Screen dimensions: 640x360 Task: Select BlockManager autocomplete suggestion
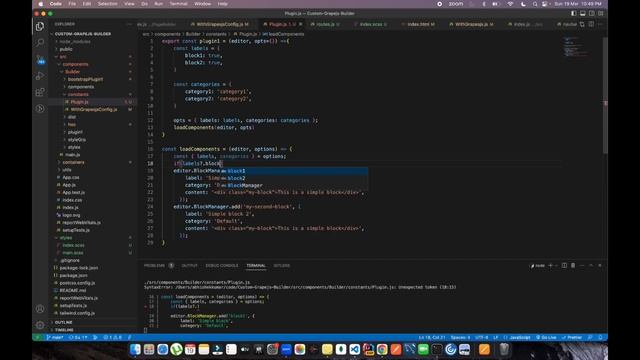(x=294, y=185)
